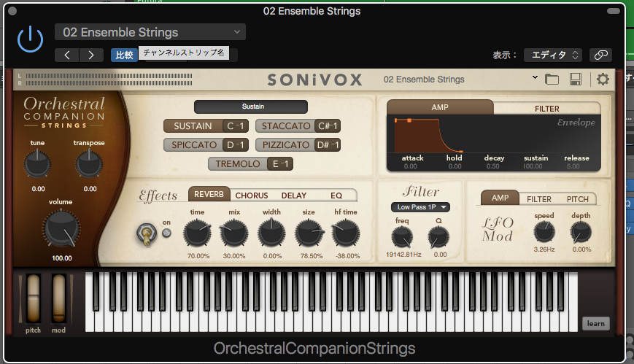Click the envelope decay value 0.50
The image size is (634, 364).
click(493, 166)
